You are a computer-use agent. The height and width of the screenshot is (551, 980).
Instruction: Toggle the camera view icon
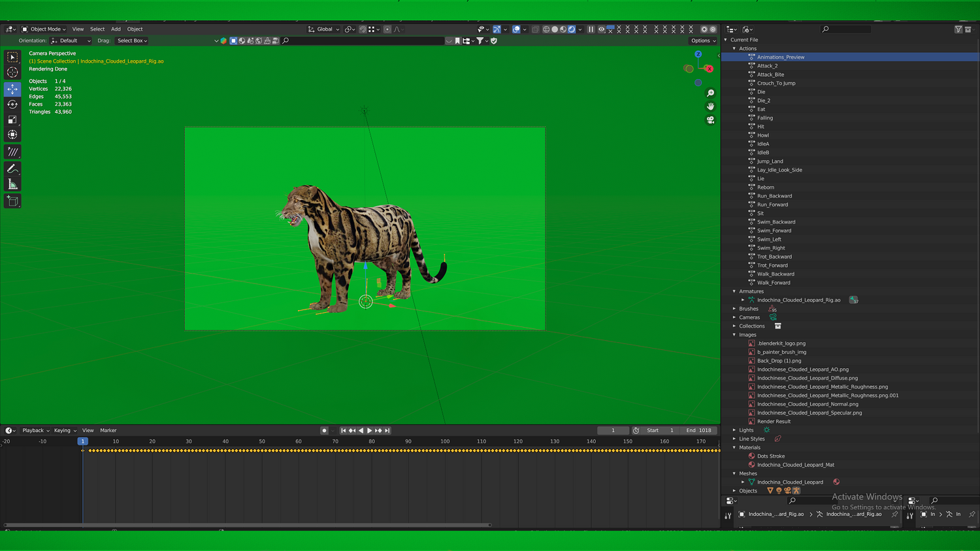(711, 120)
